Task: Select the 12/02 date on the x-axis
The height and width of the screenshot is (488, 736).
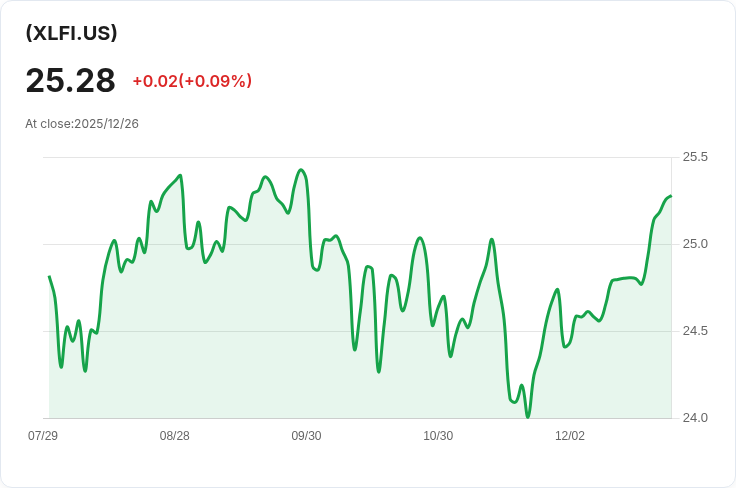Action: pyautogui.click(x=570, y=435)
